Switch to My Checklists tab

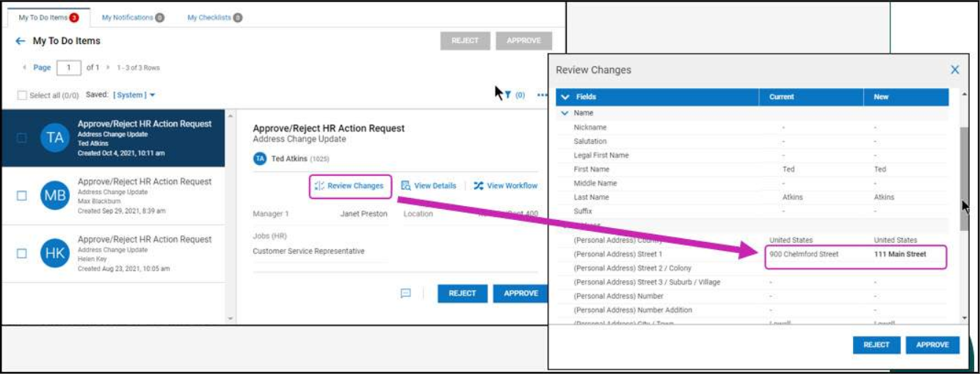(x=214, y=17)
